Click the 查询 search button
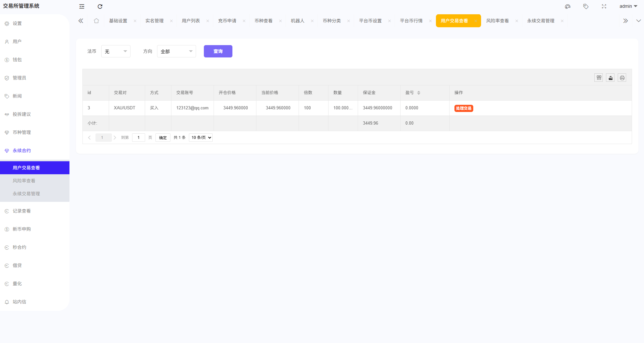 coord(218,51)
